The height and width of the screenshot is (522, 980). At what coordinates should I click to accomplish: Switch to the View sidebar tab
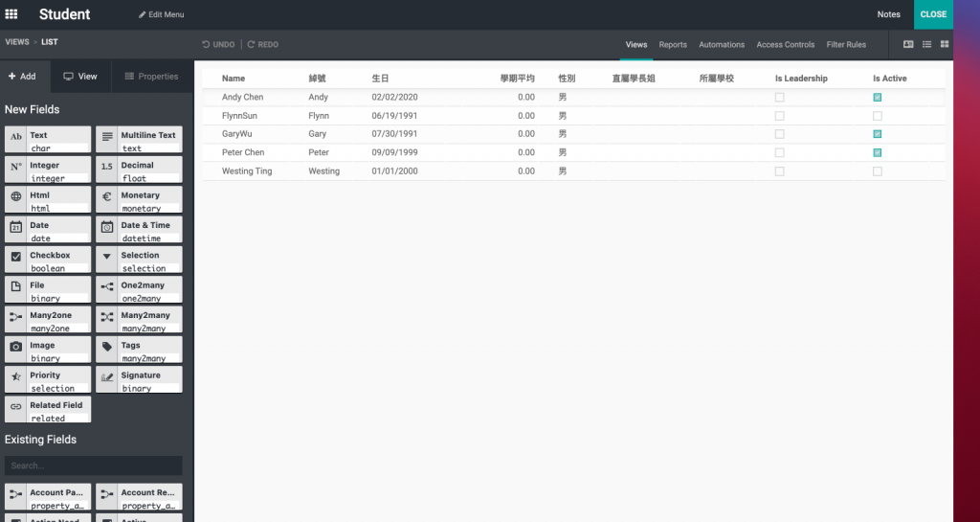(x=80, y=77)
